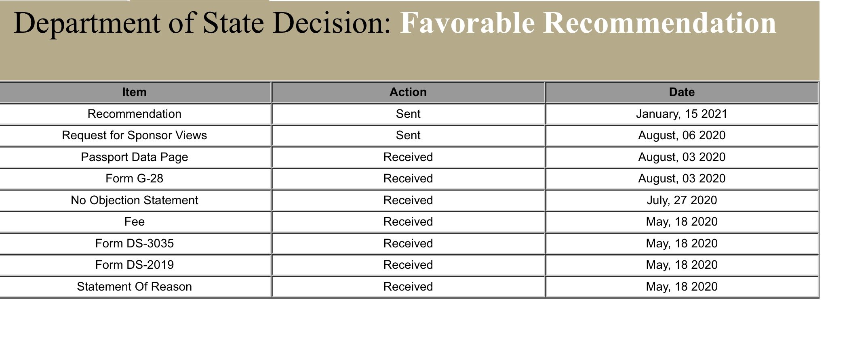Click "Sent" in the Recommendation row
This screenshot has height=360, width=868.
pyautogui.click(x=408, y=114)
